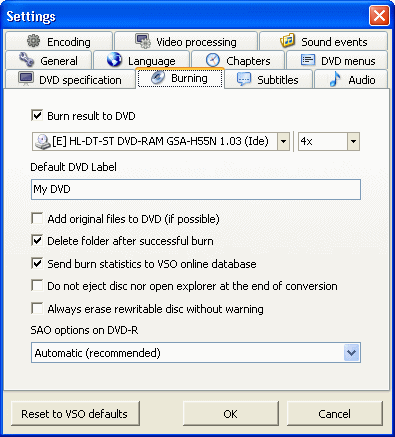Image resolution: width=395 pixels, height=437 pixels.
Task: Click the SAO options on DVD-R label
Action: click(84, 330)
